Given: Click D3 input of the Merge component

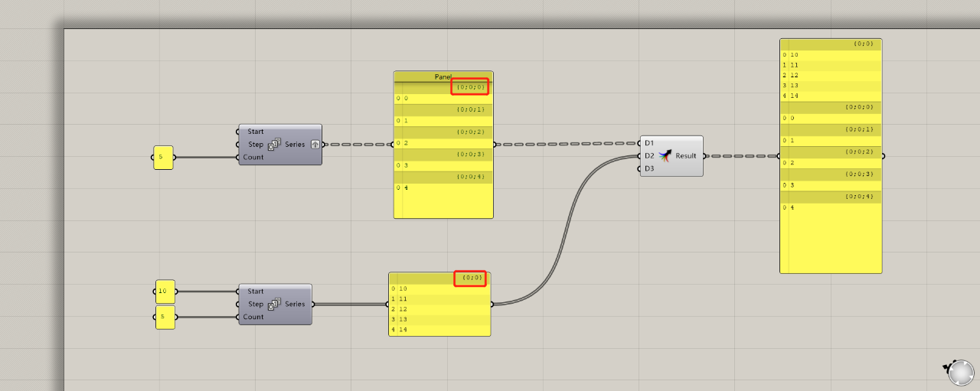Looking at the screenshot, I should 649,168.
